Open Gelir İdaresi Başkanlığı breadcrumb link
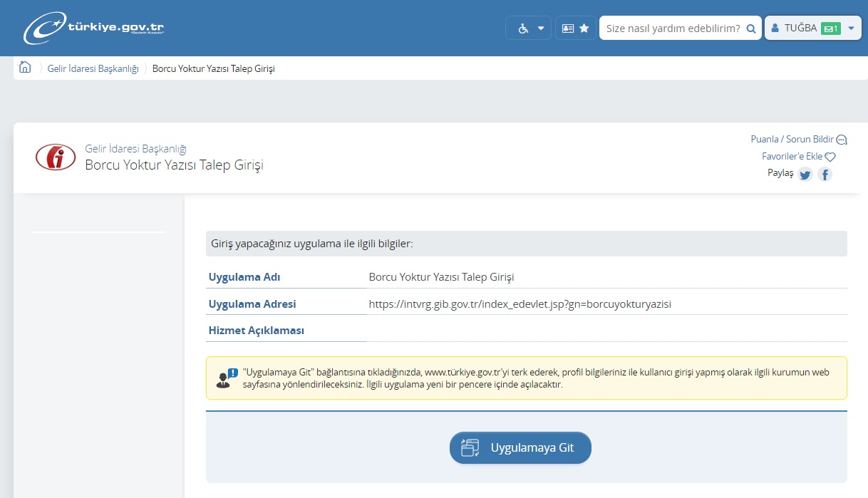 click(93, 68)
